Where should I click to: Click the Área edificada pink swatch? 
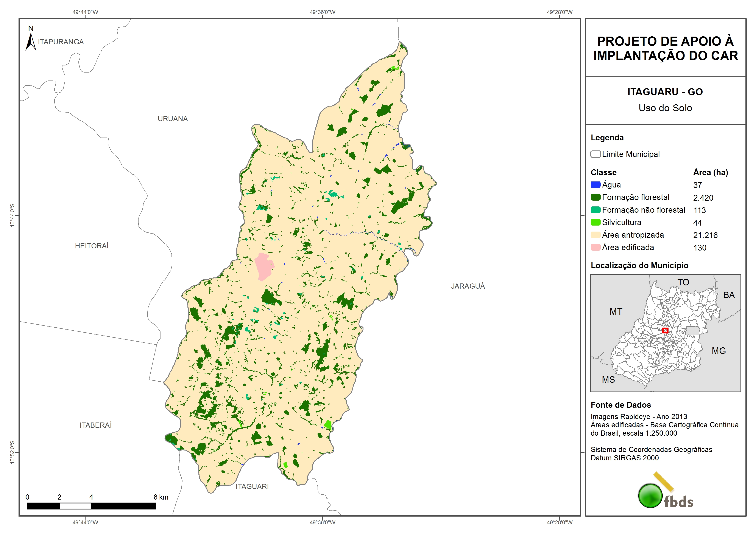click(x=595, y=248)
